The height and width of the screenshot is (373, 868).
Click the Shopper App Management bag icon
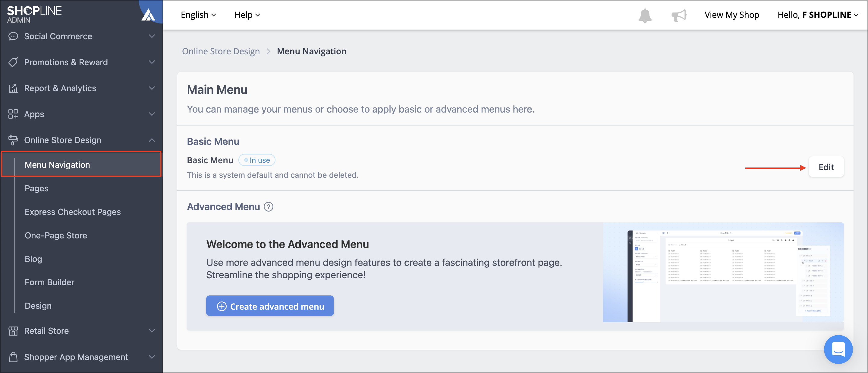pyautogui.click(x=13, y=357)
